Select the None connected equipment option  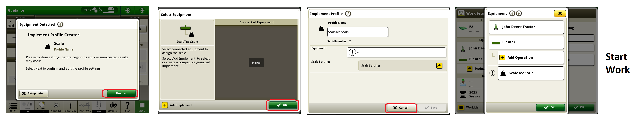(x=256, y=63)
